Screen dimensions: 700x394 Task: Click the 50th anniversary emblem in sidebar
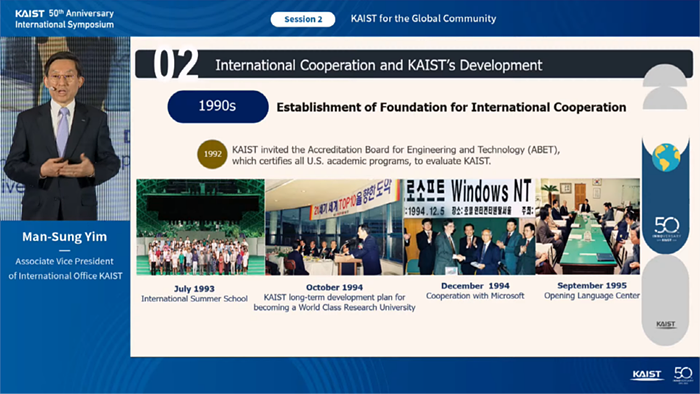click(667, 229)
